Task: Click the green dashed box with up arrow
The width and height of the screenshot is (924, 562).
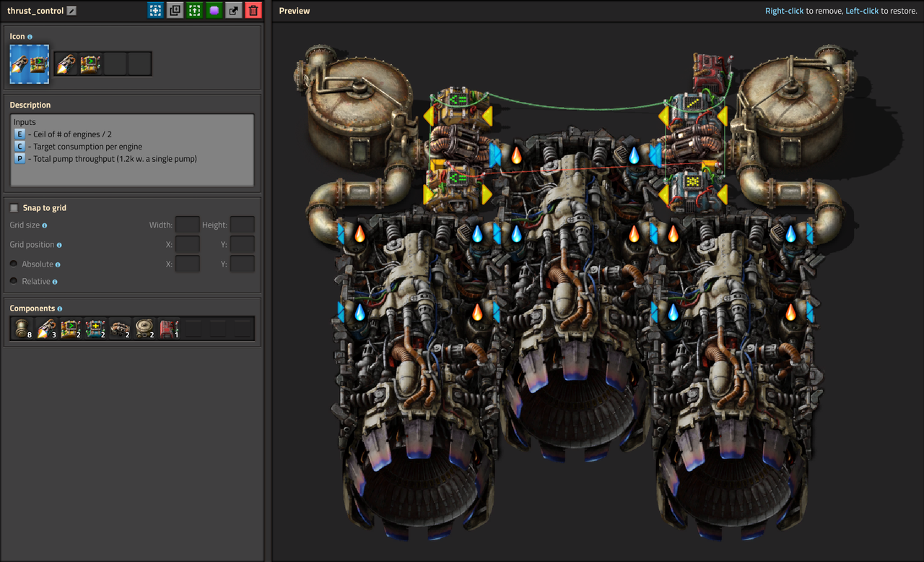Action: tap(194, 10)
